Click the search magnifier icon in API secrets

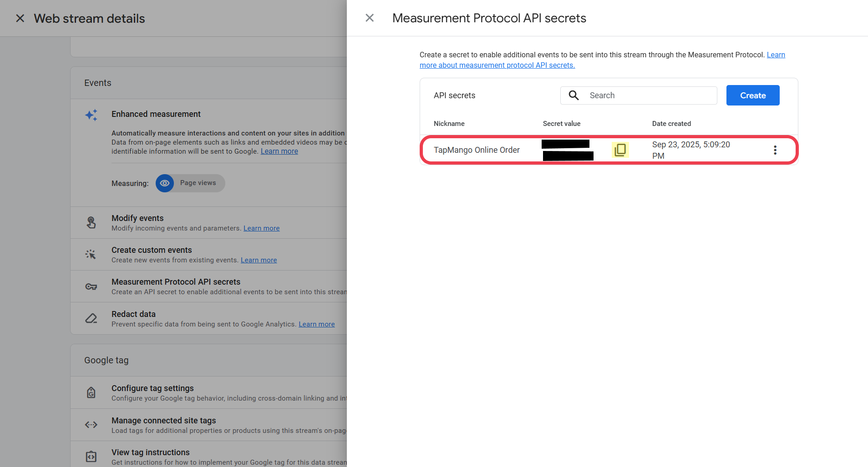[574, 95]
